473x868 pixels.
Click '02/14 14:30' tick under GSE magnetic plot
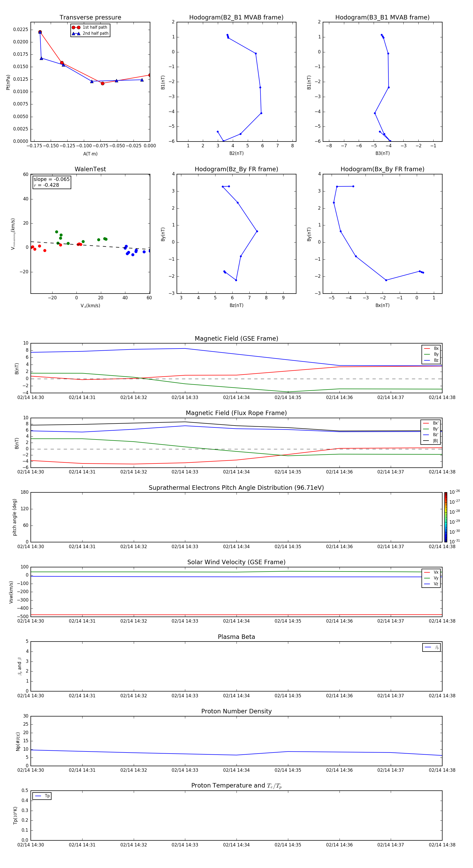[31, 398]
